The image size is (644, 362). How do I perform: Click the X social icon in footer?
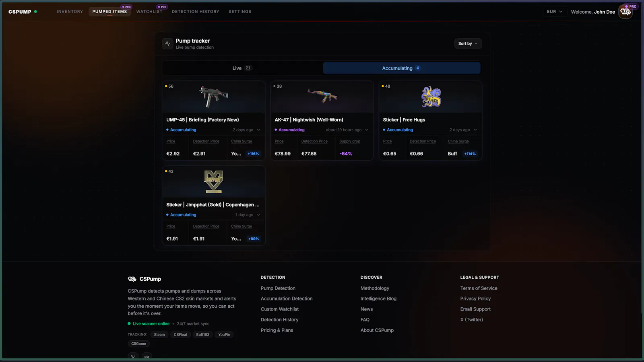coord(133,357)
